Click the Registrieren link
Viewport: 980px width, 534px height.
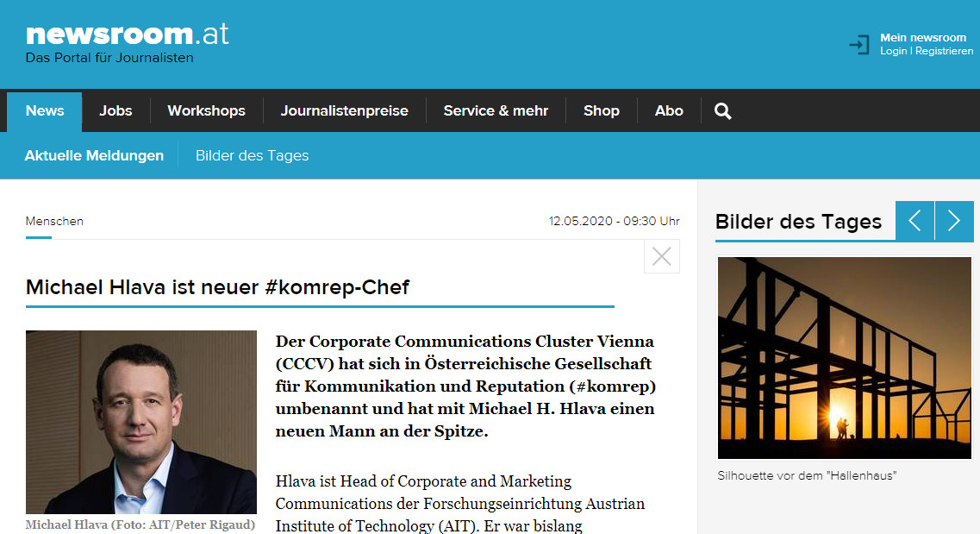point(944,52)
